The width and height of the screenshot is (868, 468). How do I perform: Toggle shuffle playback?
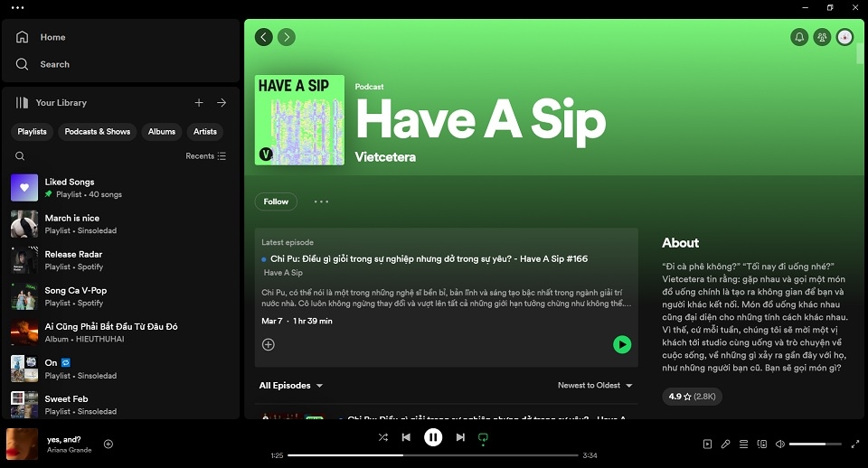click(x=383, y=437)
